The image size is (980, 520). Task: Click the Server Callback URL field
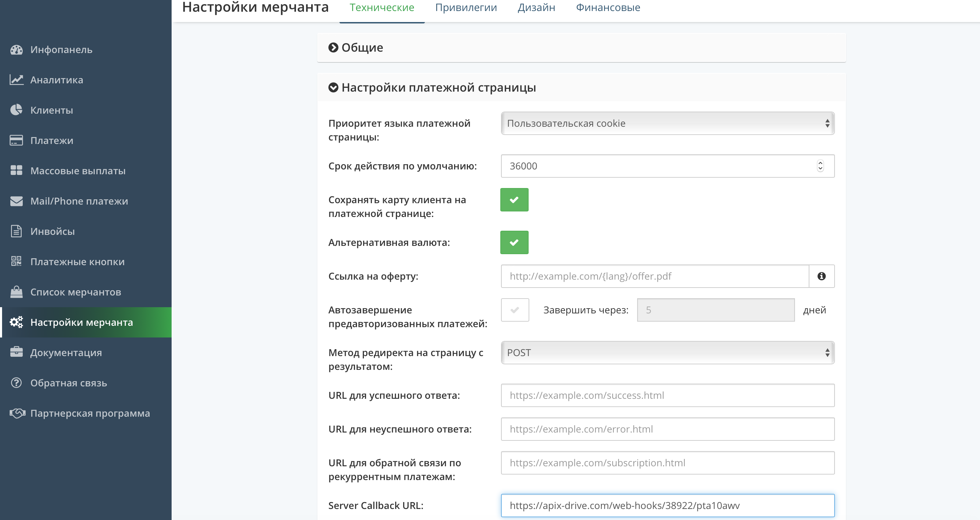coord(668,506)
